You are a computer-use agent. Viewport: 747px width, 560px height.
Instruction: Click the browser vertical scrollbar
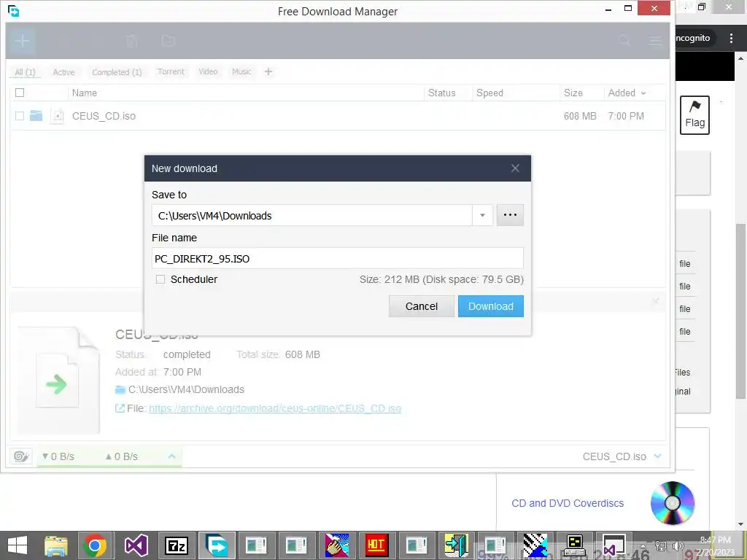click(x=741, y=311)
